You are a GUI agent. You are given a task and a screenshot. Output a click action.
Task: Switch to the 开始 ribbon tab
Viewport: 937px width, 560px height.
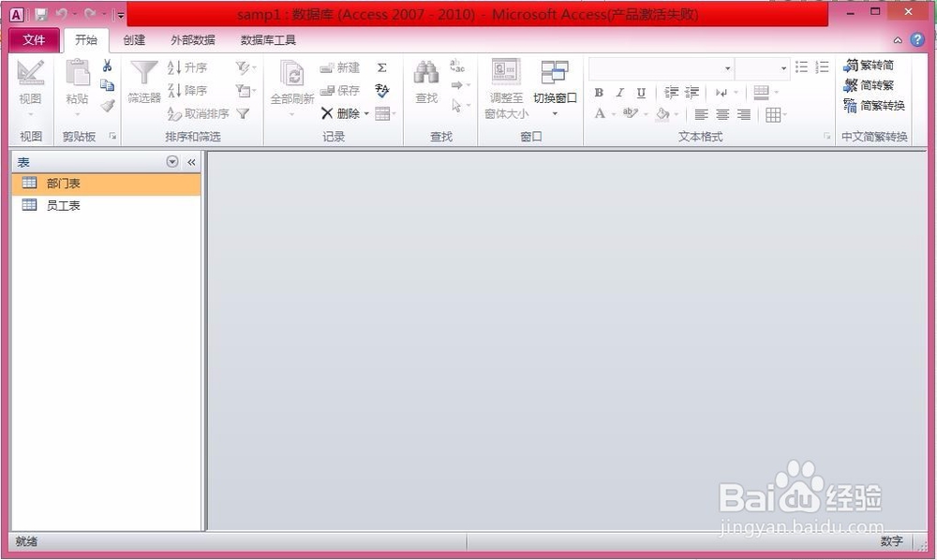(86, 40)
